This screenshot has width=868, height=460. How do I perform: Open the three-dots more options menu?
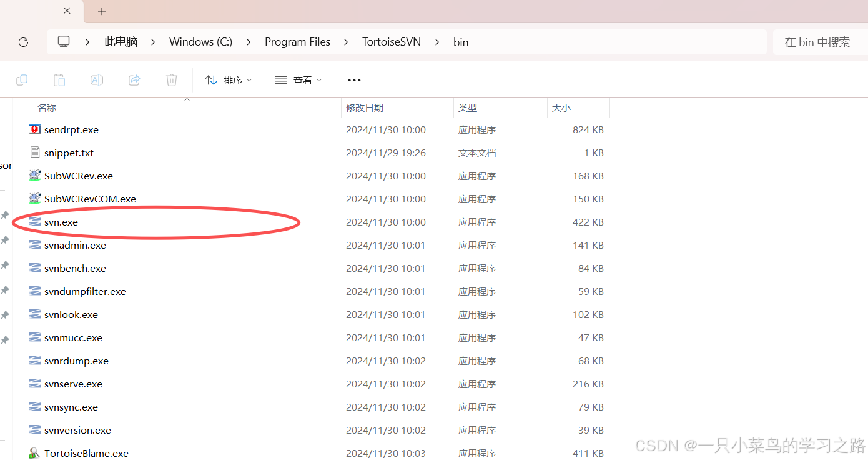(354, 80)
